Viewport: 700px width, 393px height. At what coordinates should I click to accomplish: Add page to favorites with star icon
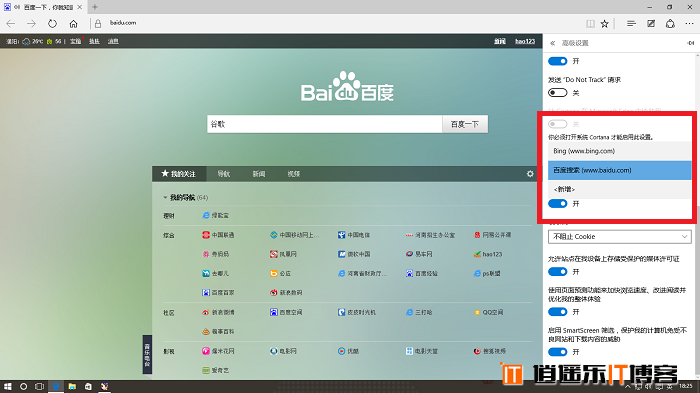(604, 24)
